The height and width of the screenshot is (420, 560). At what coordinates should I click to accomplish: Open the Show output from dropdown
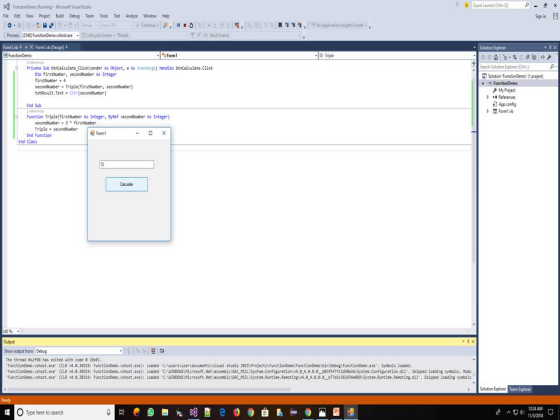point(120,351)
